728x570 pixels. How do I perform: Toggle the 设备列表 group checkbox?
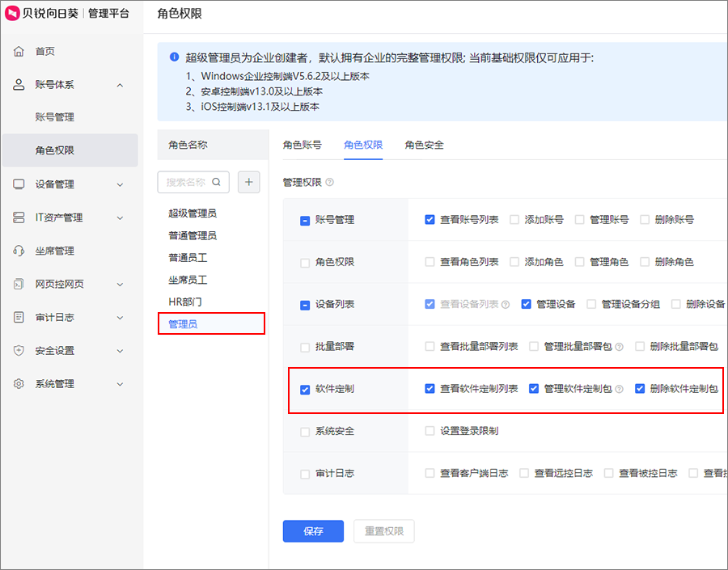point(305,305)
